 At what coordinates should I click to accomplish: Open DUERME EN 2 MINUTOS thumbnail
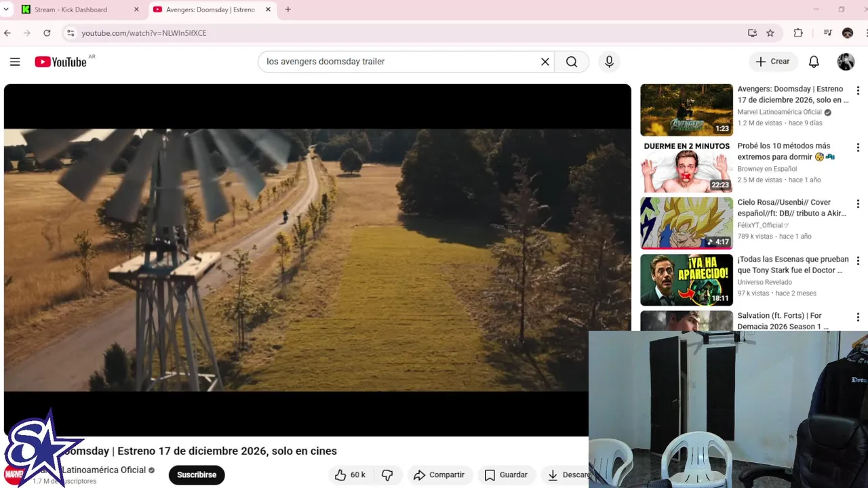point(686,167)
